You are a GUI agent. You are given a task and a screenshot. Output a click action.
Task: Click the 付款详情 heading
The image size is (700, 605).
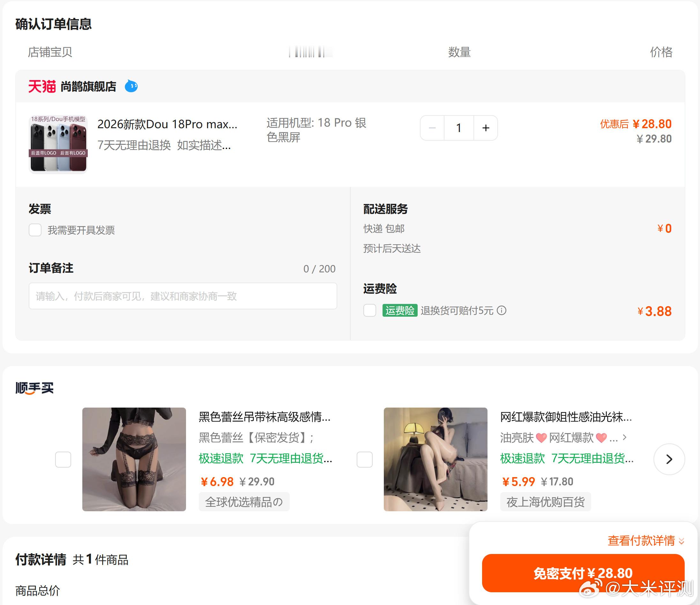41,559
